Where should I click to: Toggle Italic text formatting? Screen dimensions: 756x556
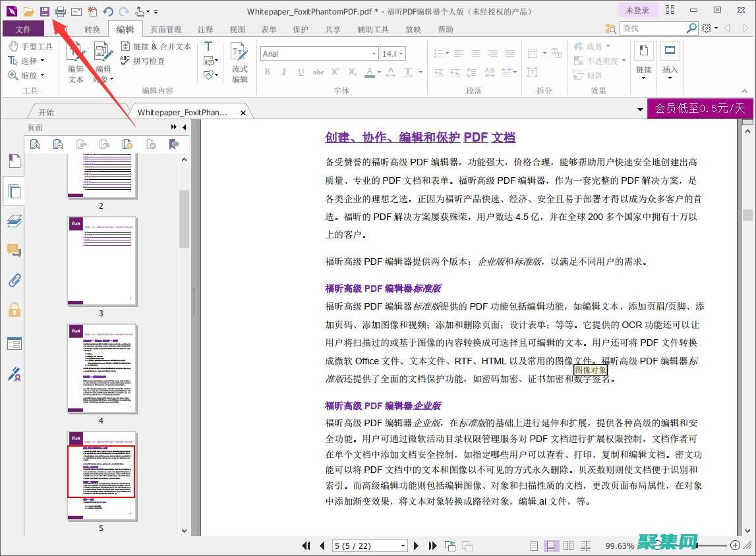284,72
